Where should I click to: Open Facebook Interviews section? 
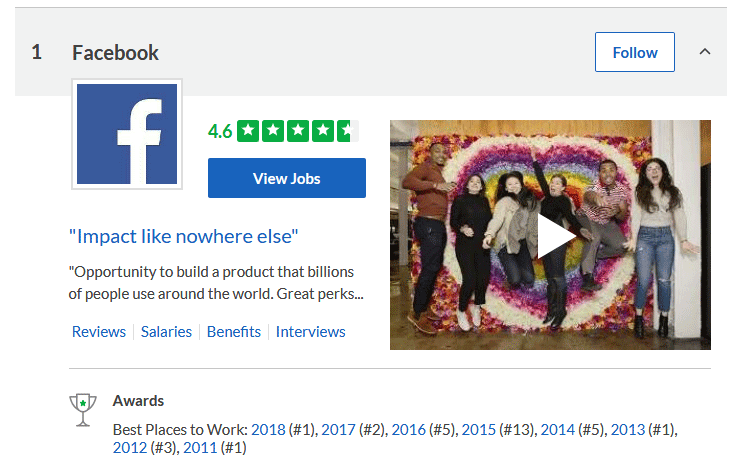(311, 332)
